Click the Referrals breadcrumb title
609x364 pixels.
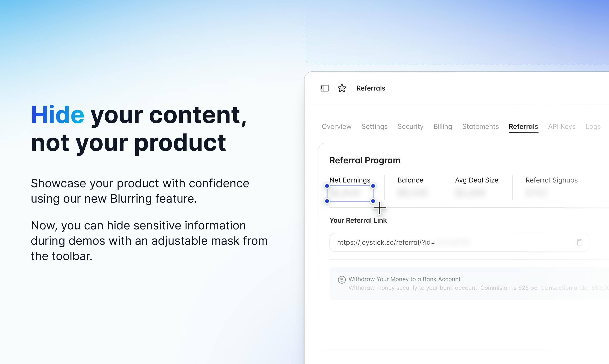point(371,88)
